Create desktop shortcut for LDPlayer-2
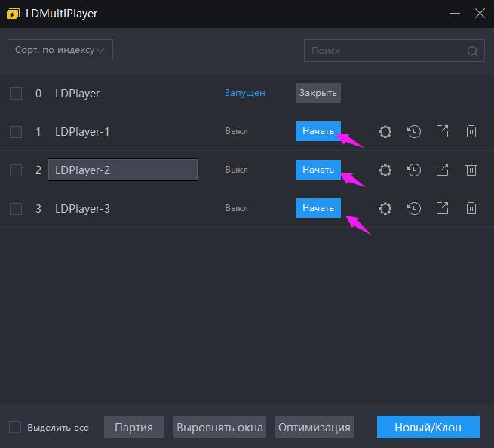This screenshot has width=494, height=448. [443, 170]
